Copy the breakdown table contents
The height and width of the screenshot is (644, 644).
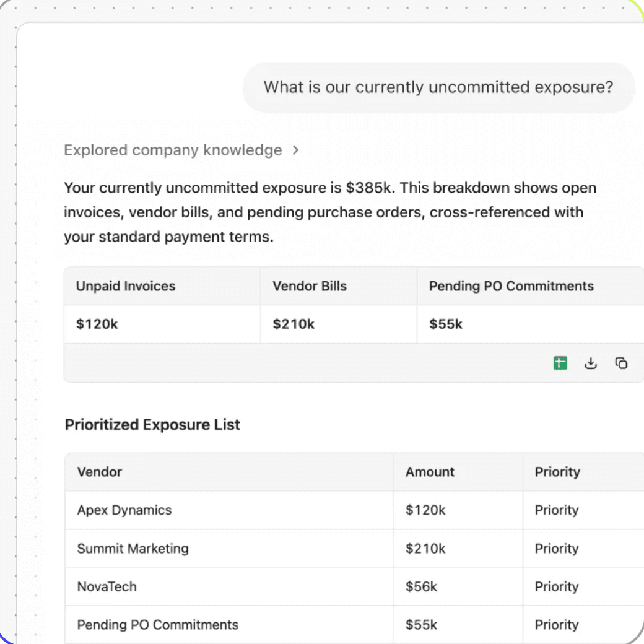[621, 363]
